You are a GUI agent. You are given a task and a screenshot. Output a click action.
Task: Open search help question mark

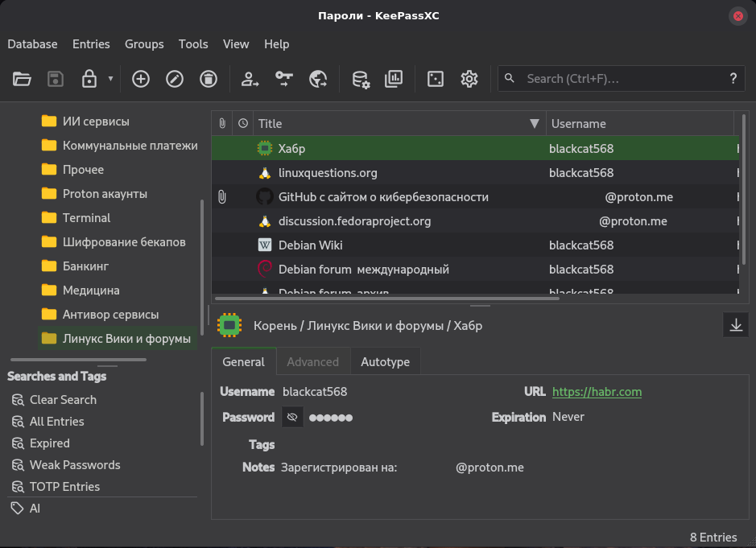[733, 79]
